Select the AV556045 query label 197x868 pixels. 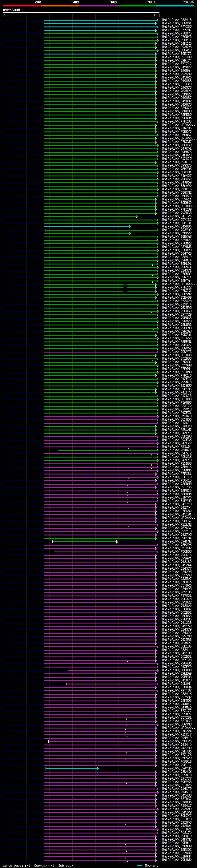pos(11,10)
